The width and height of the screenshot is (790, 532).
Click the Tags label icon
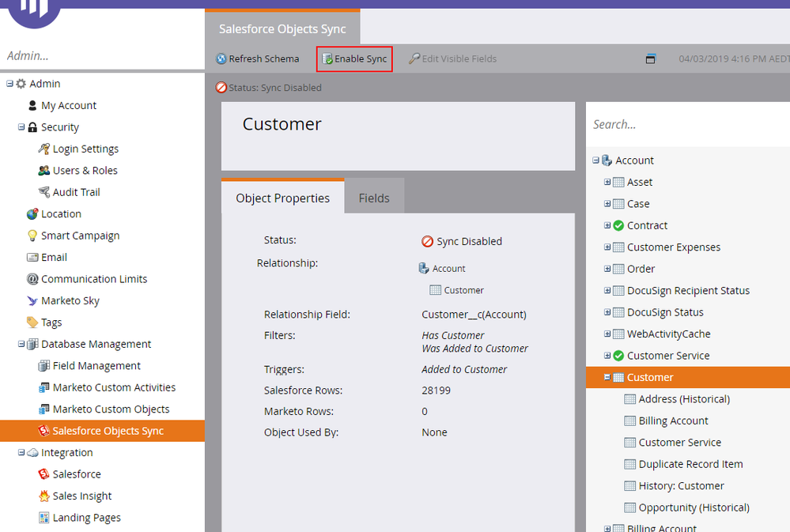[x=32, y=322]
